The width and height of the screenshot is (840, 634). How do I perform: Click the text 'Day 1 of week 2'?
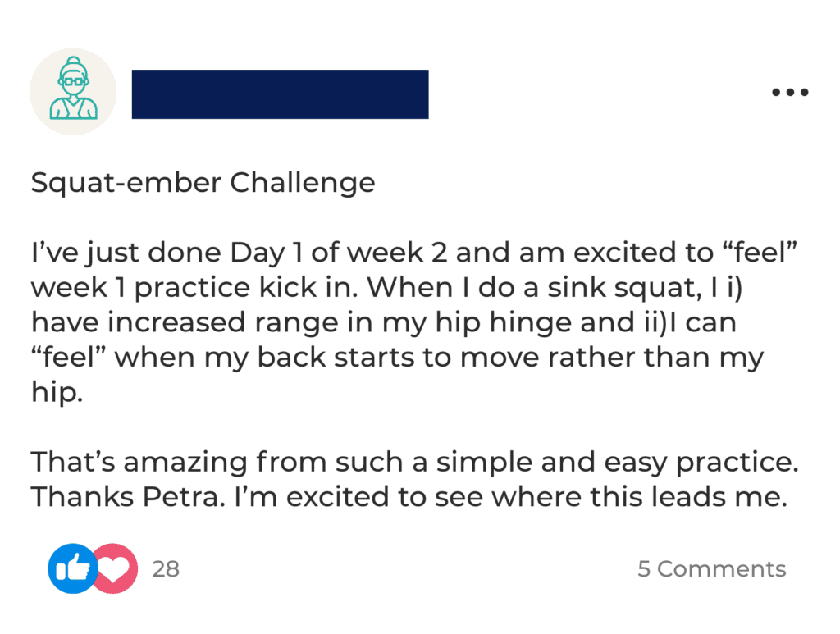[338, 253]
